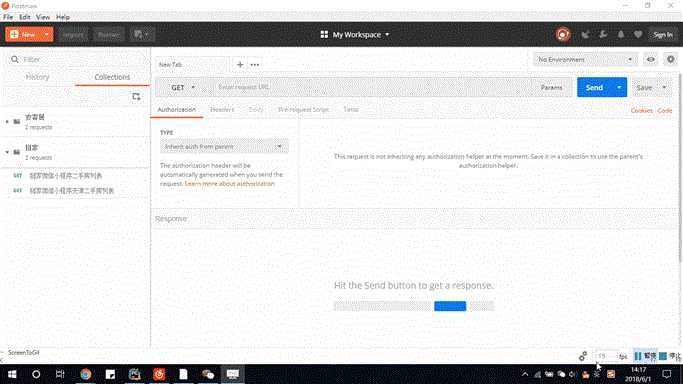
Task: Click the orange New button
Action: click(23, 34)
